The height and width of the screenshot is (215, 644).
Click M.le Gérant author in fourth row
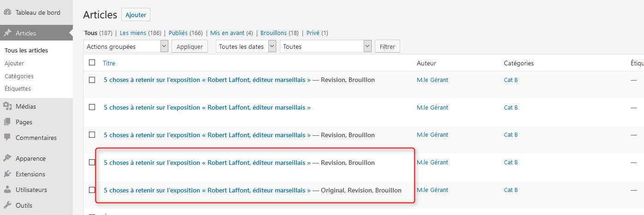432,163
